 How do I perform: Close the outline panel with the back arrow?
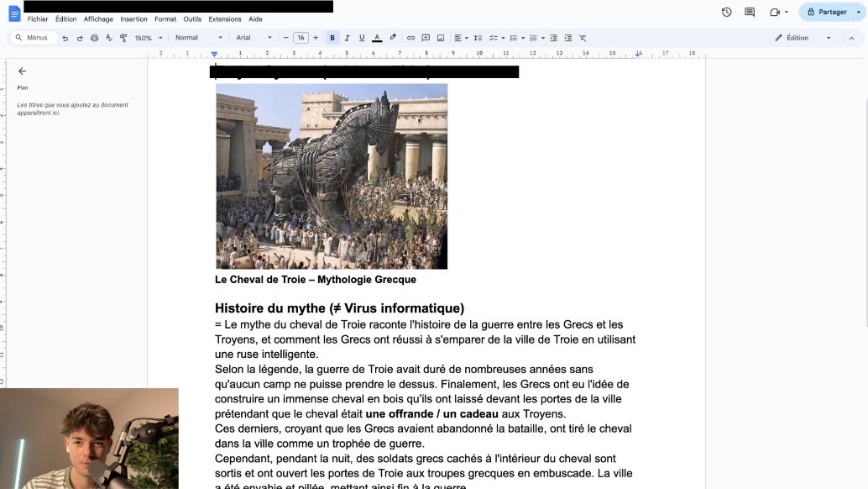click(22, 71)
